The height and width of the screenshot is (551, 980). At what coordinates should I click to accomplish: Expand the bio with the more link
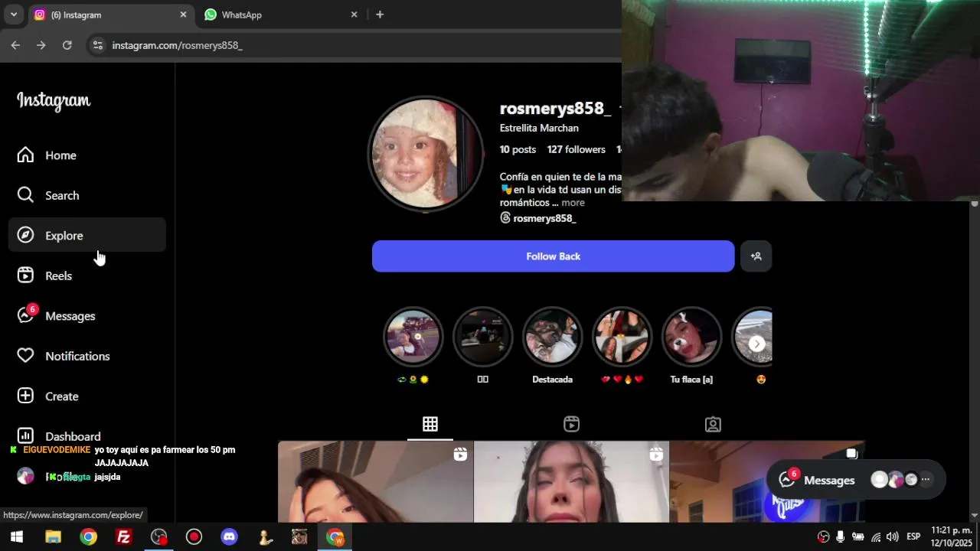(573, 203)
